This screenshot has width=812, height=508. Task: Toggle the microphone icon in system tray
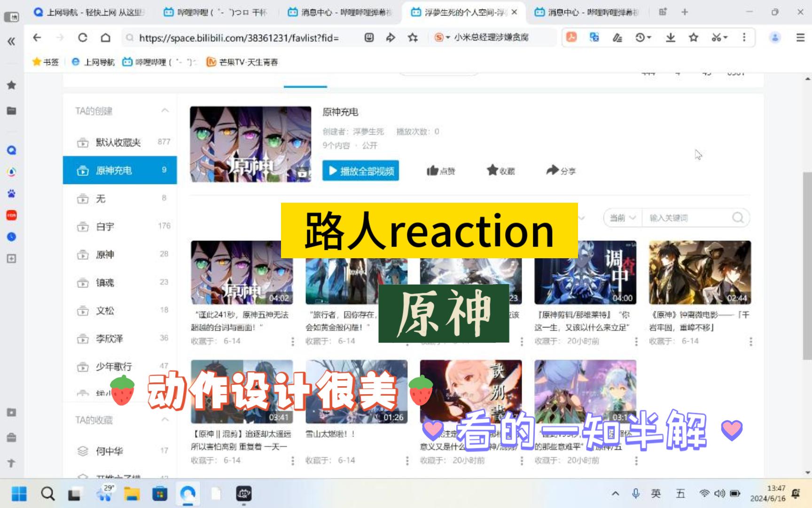point(636,493)
